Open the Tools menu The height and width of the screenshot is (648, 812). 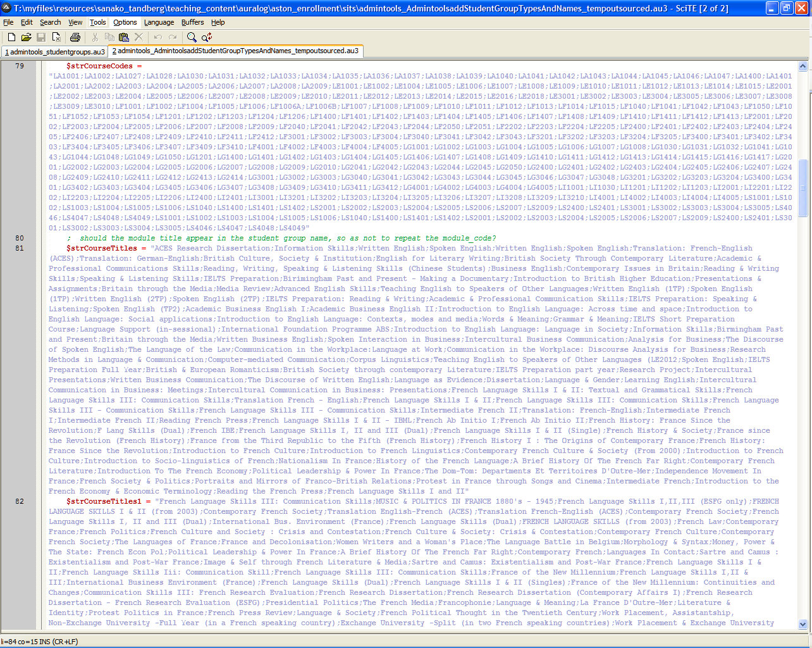(97, 22)
